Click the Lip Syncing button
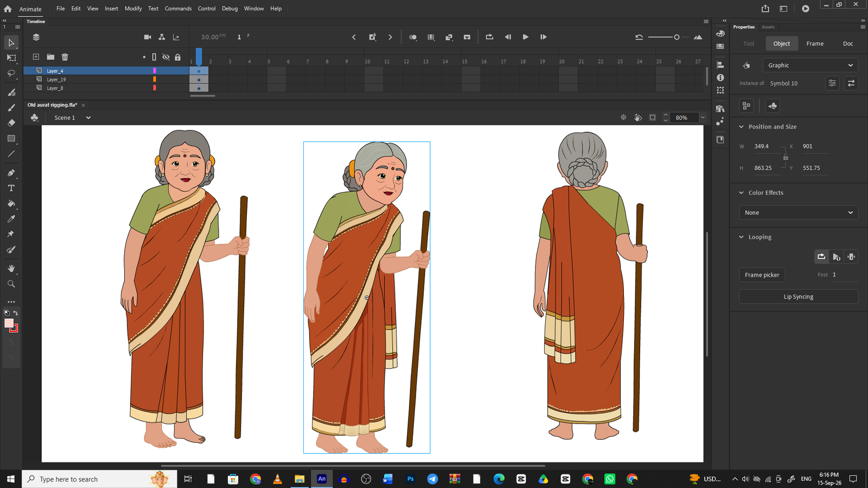This screenshot has height=488, width=868. 799,297
